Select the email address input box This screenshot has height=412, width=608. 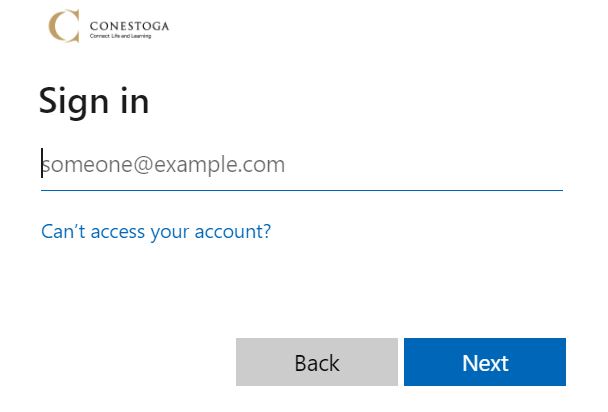300,164
